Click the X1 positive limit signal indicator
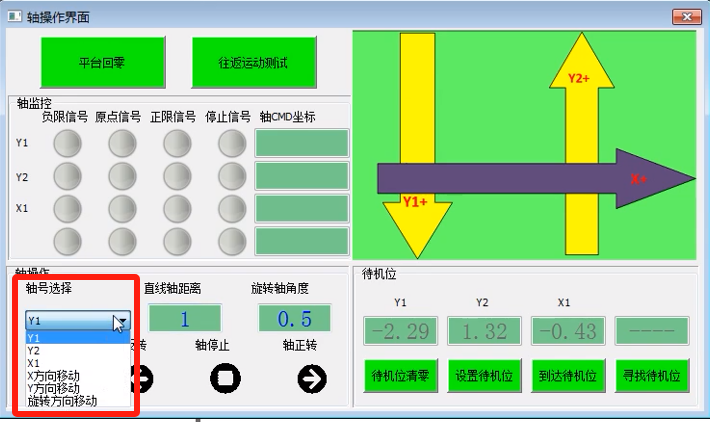 [x=177, y=209]
